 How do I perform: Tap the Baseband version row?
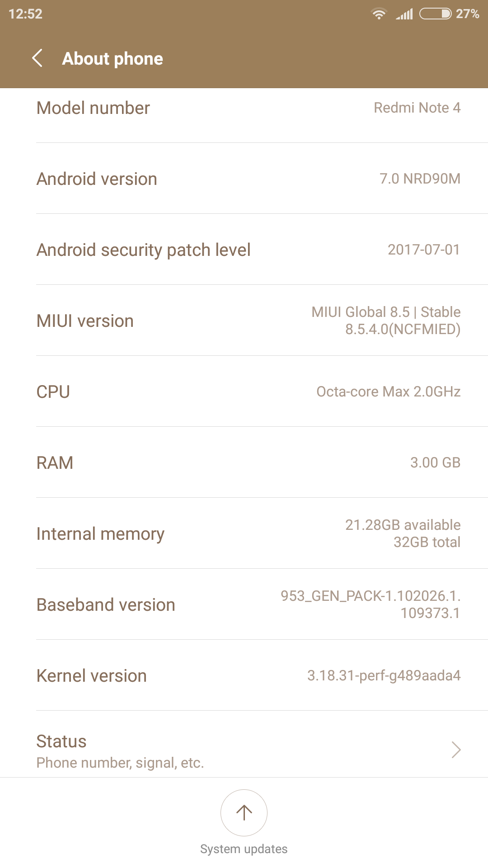pyautogui.click(x=244, y=604)
